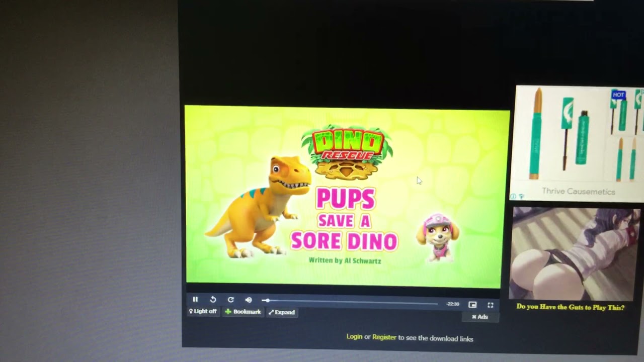Mute the video with the speaker icon
This screenshot has height=362, width=644.
pos(249,300)
